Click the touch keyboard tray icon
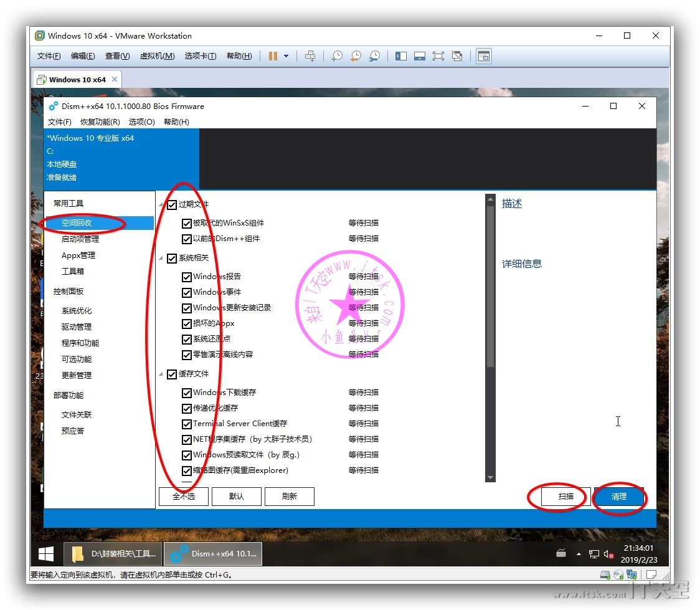 [x=561, y=554]
